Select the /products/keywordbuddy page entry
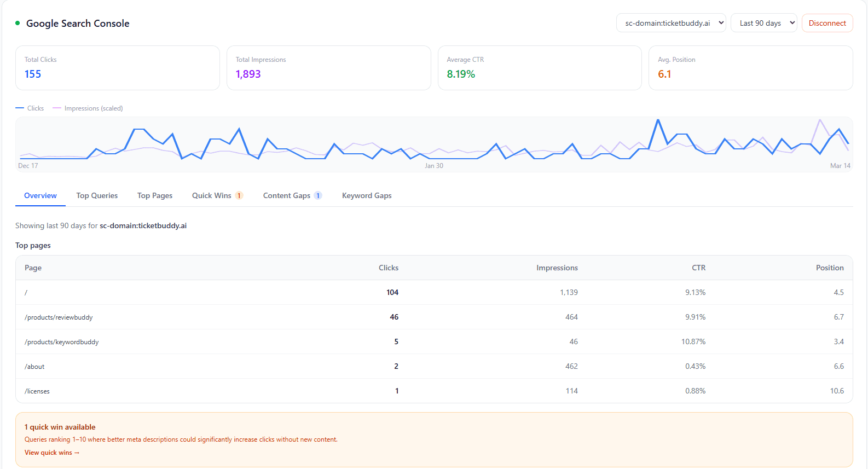 tap(62, 342)
